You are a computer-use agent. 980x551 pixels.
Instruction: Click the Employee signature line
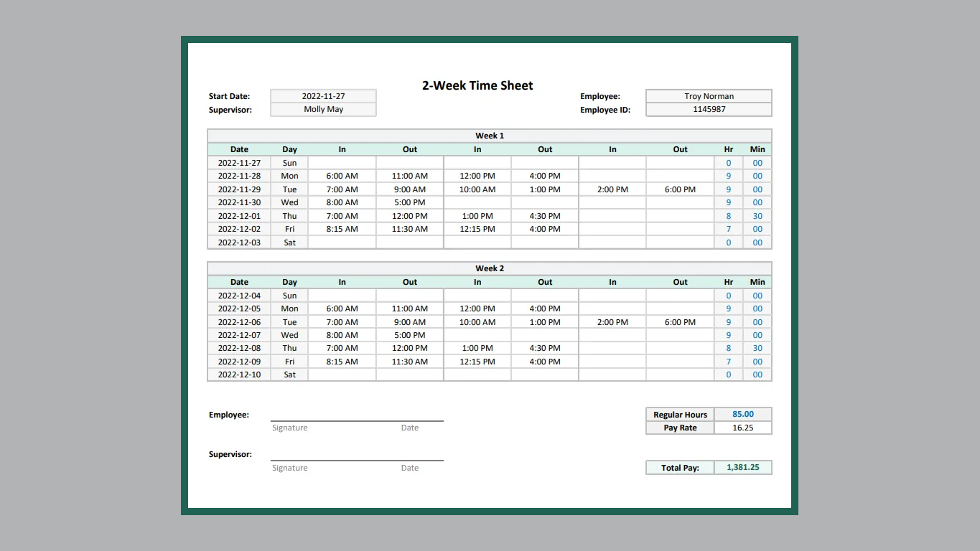[357, 419]
